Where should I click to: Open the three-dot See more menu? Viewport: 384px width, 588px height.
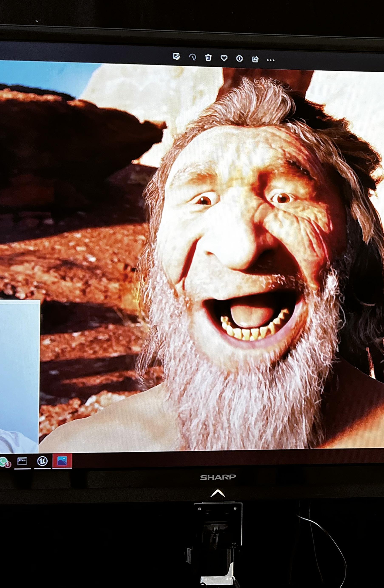click(x=271, y=60)
